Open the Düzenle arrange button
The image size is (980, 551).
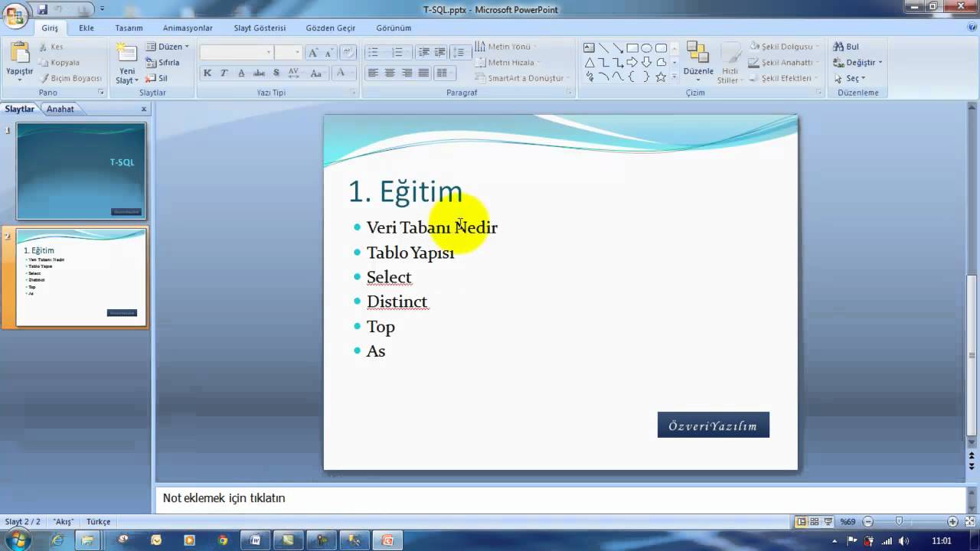tap(698, 63)
